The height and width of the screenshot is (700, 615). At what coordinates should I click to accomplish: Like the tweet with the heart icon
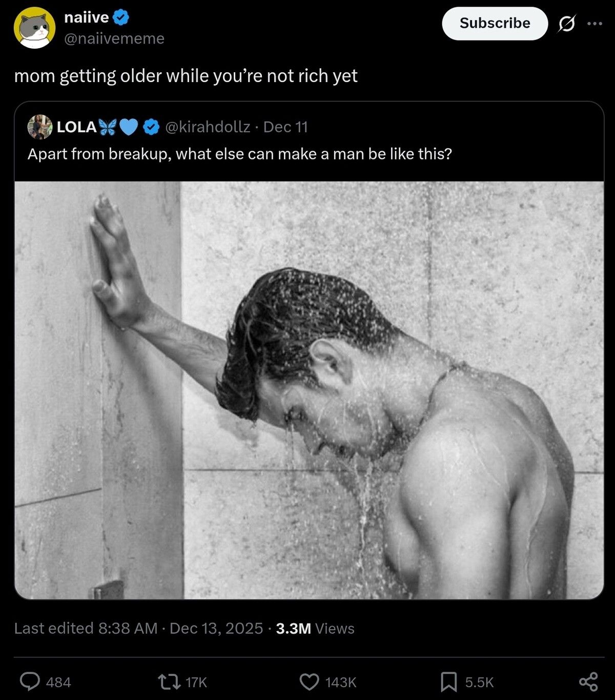coord(309,682)
